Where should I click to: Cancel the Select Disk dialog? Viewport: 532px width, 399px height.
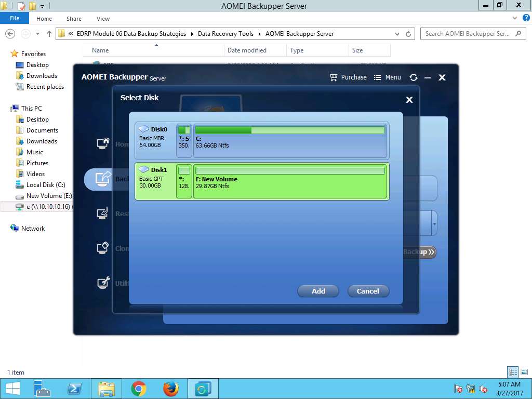click(x=368, y=291)
